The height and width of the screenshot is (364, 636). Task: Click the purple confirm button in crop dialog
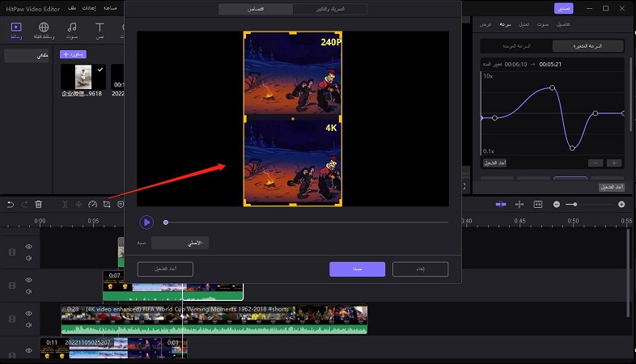coord(357,269)
